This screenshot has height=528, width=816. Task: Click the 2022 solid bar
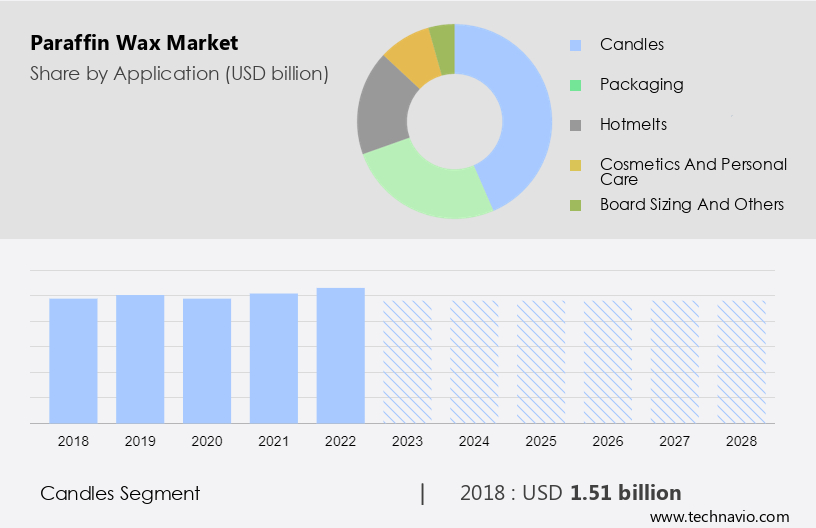point(340,355)
